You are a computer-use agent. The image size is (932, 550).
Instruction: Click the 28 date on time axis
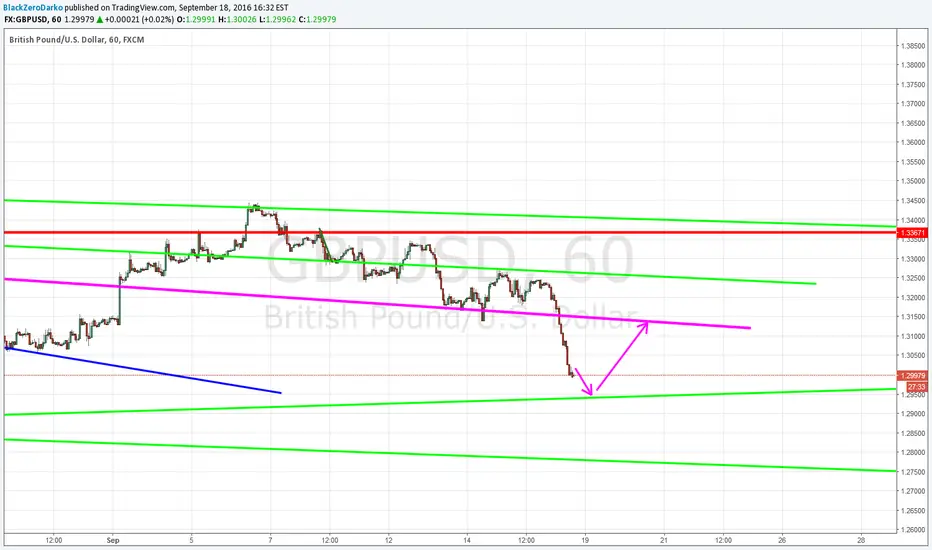tap(861, 540)
